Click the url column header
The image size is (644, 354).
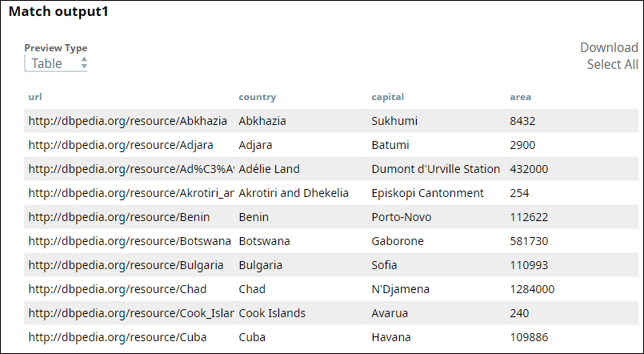[35, 97]
